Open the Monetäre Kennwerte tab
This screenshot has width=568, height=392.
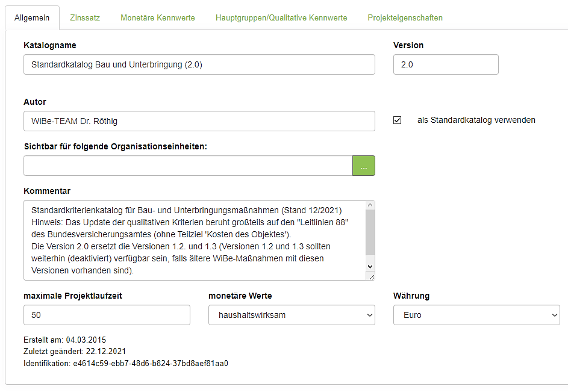tap(158, 17)
